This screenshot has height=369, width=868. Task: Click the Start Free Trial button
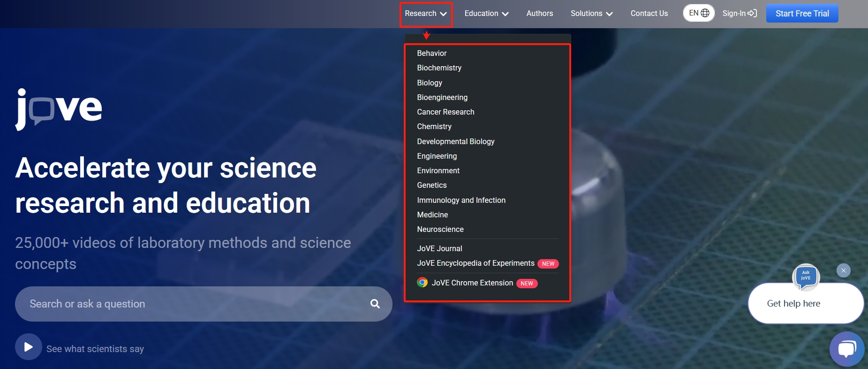pyautogui.click(x=802, y=14)
